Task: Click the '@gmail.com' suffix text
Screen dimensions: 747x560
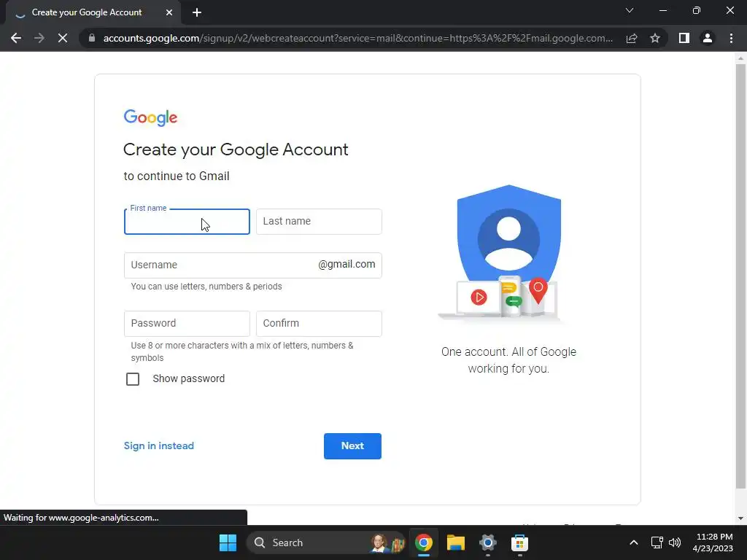Action: point(347,265)
